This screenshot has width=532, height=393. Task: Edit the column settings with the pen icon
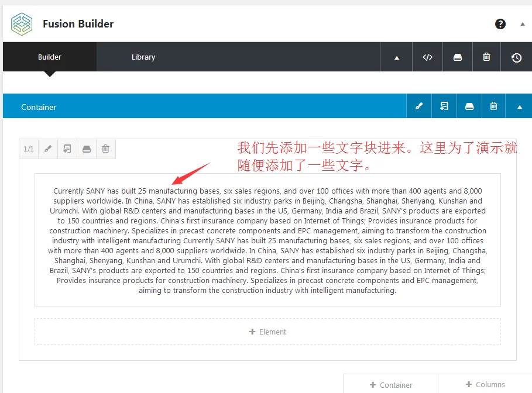pyautogui.click(x=48, y=149)
